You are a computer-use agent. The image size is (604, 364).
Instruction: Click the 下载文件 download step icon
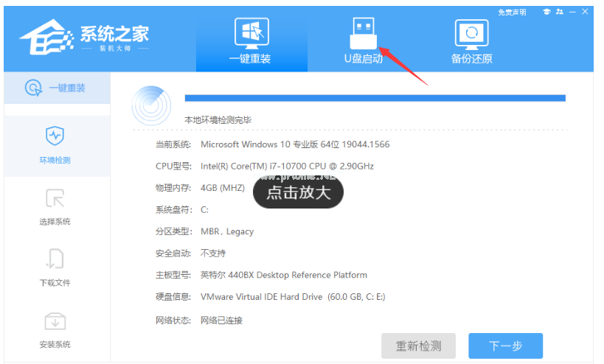pos(55,260)
